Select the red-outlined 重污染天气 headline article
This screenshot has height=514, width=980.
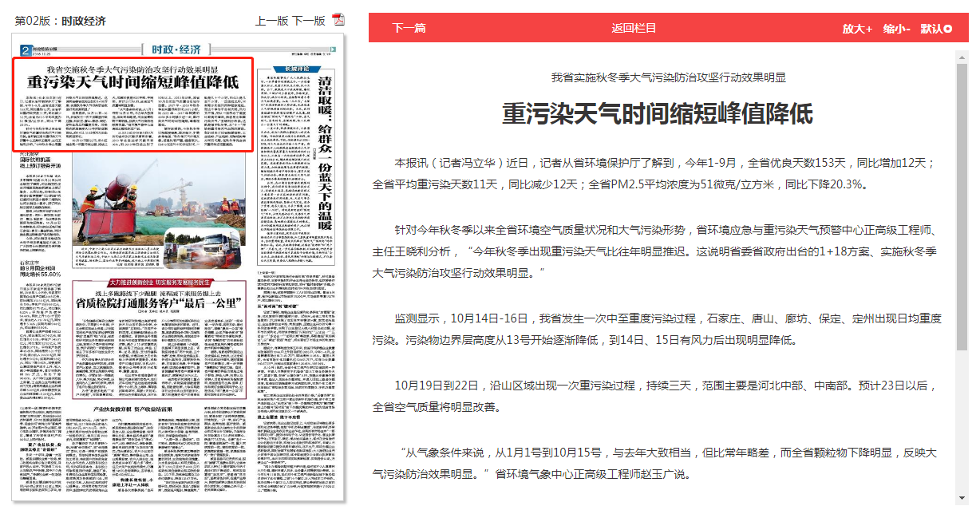point(133,81)
